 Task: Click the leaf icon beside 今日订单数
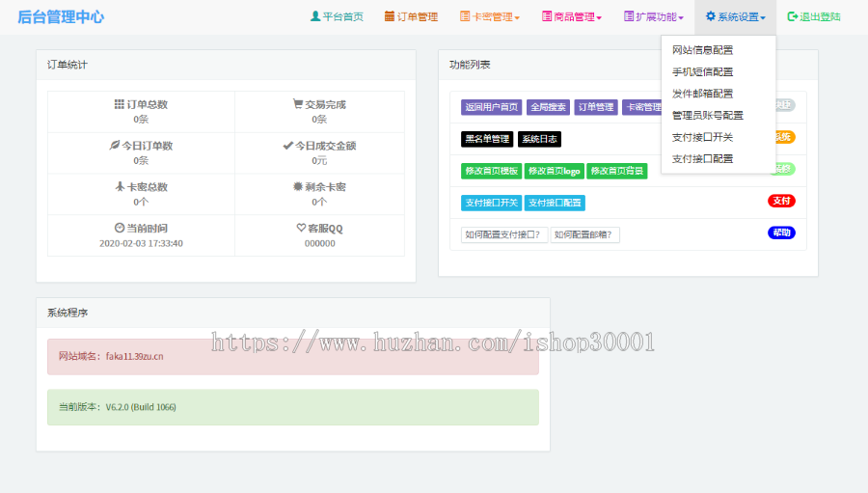pos(115,145)
